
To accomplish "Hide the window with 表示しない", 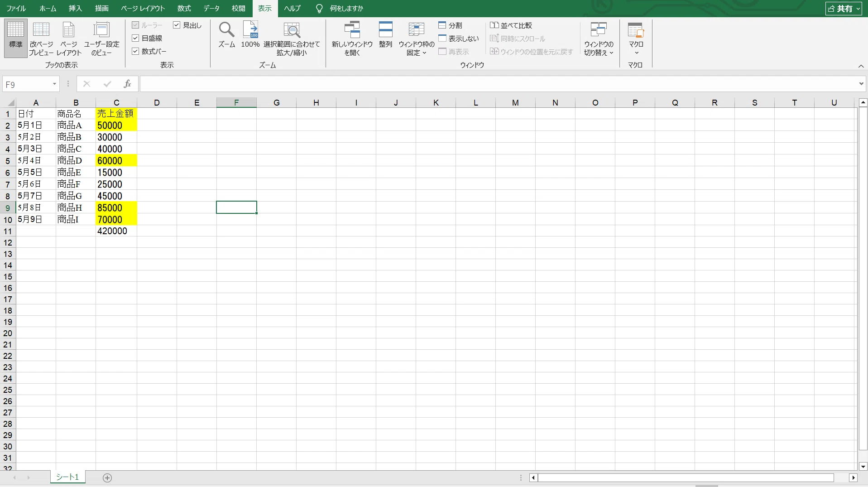I will [x=459, y=39].
